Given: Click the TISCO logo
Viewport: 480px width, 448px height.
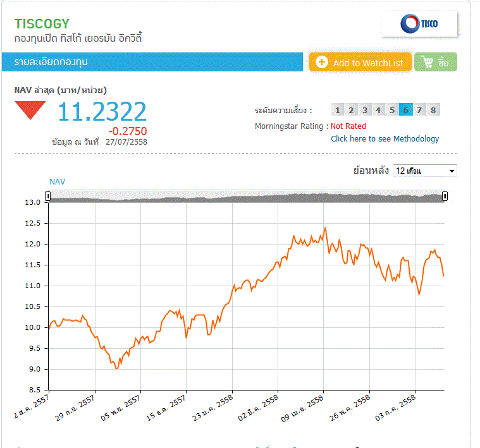Looking at the screenshot, I should [x=419, y=24].
